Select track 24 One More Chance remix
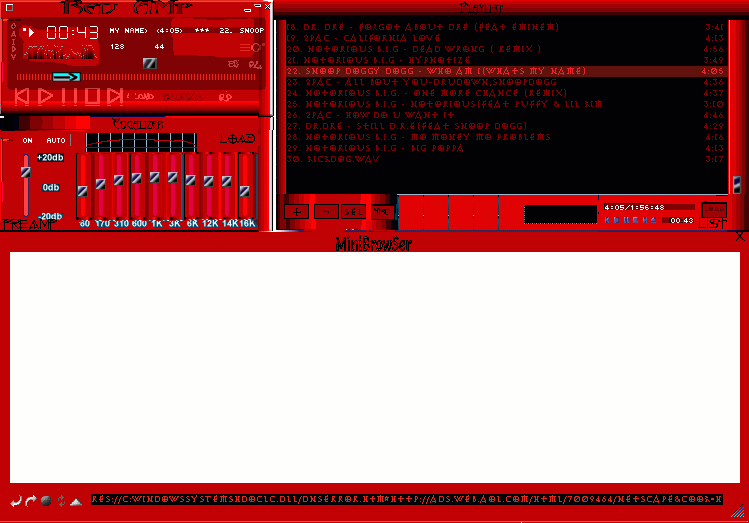Viewport: 749px width, 523px height. 505,93
